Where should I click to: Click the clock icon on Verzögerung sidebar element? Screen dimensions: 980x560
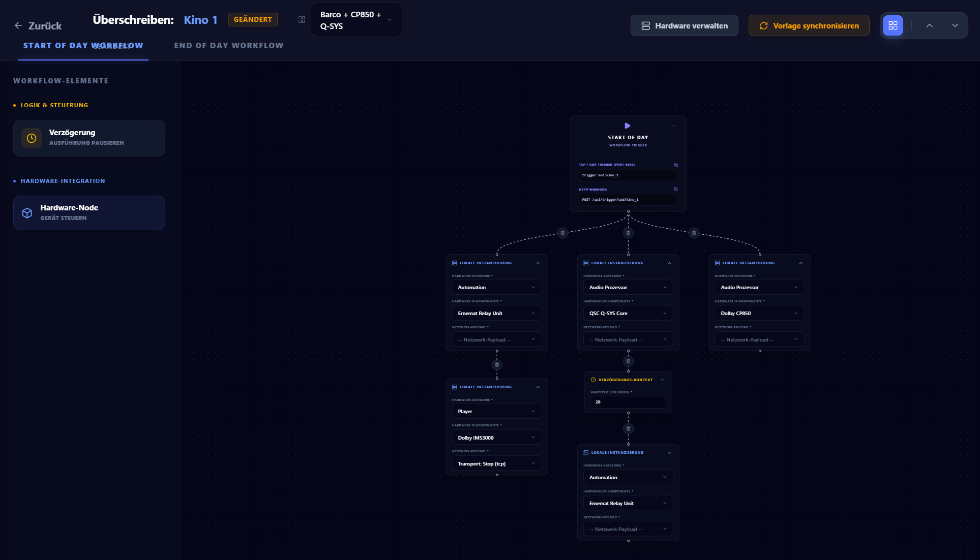[x=31, y=138]
